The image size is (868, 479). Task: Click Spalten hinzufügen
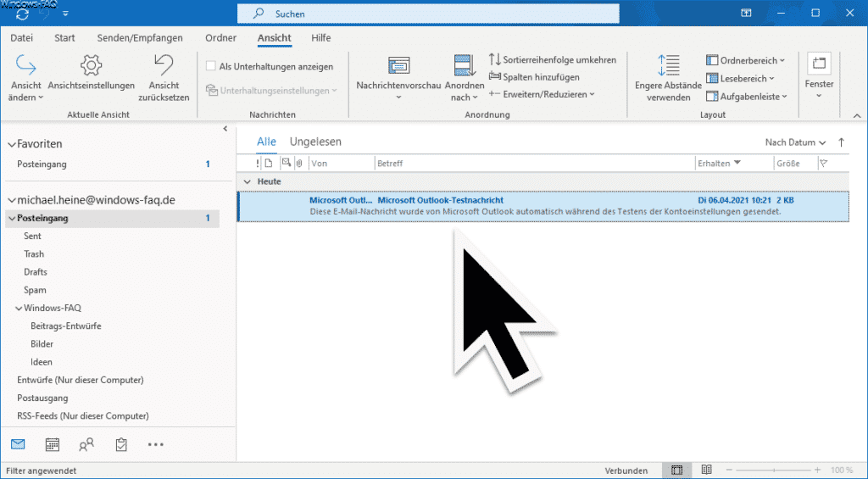tap(534, 77)
